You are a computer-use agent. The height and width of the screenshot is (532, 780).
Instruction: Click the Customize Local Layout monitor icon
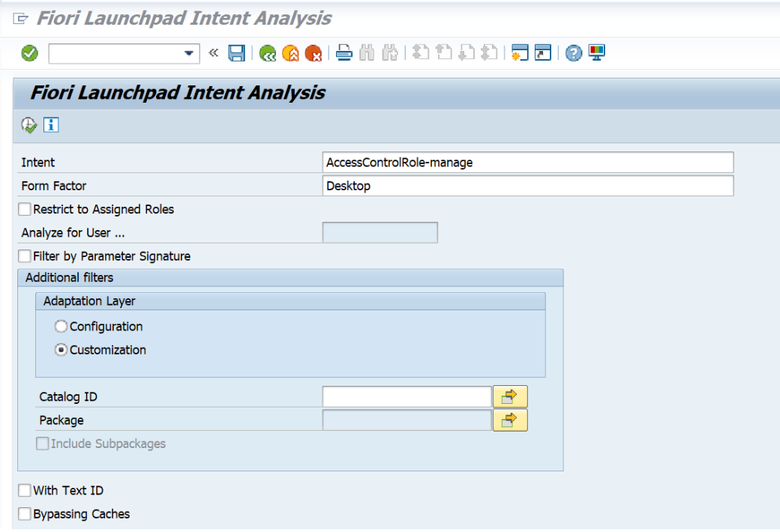[596, 52]
